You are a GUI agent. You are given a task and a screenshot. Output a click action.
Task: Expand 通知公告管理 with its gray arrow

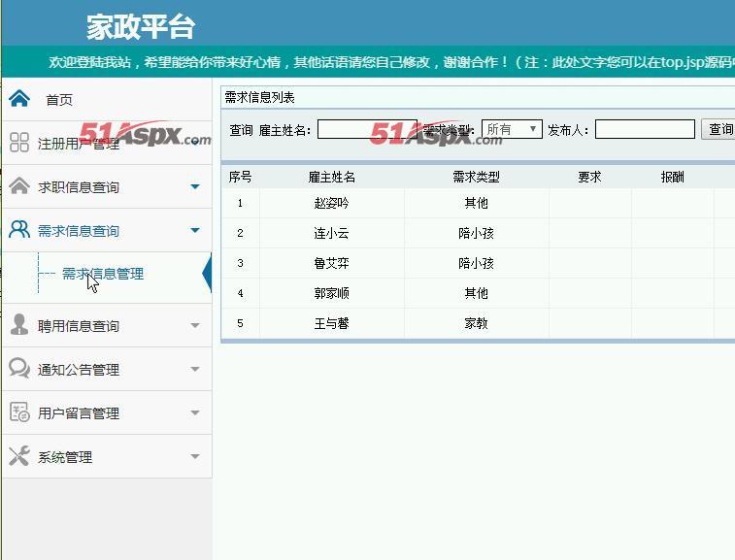pos(195,369)
